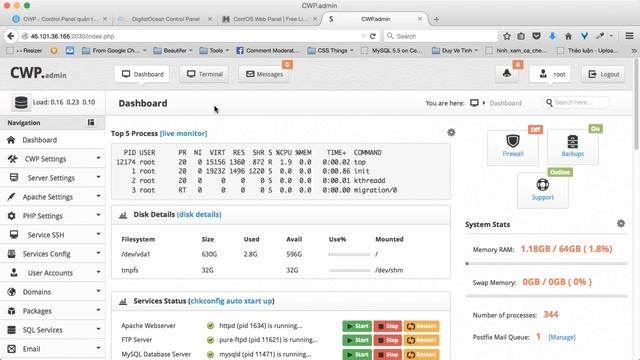
Task: Open bookmarks list clipboard icon
Action: point(521,36)
